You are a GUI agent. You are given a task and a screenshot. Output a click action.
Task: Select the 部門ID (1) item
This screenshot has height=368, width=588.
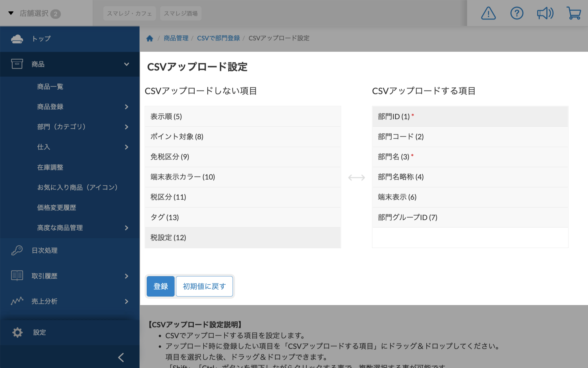(470, 116)
